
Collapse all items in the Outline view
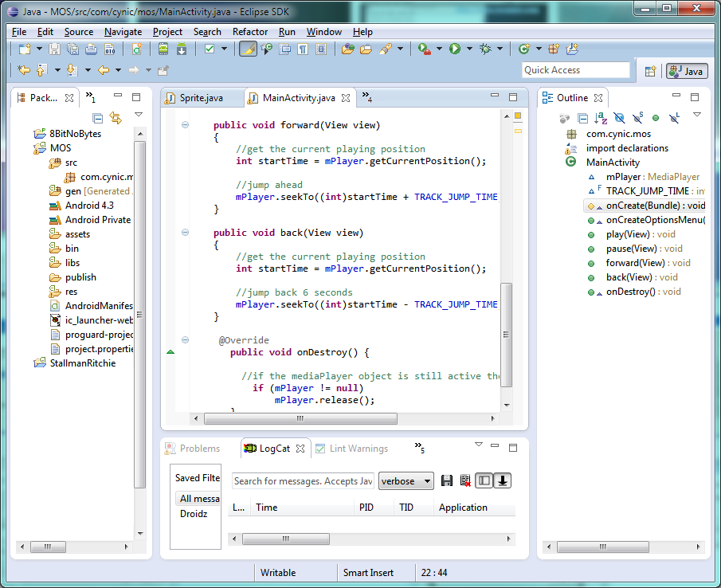(582, 118)
